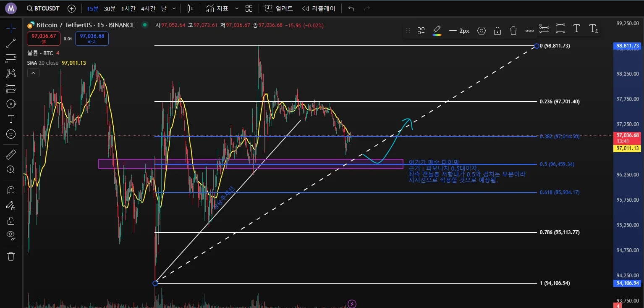This screenshot has height=308, width=644.
Task: Click the blue 바이 buy button 97,036.68
Action: 92,39
